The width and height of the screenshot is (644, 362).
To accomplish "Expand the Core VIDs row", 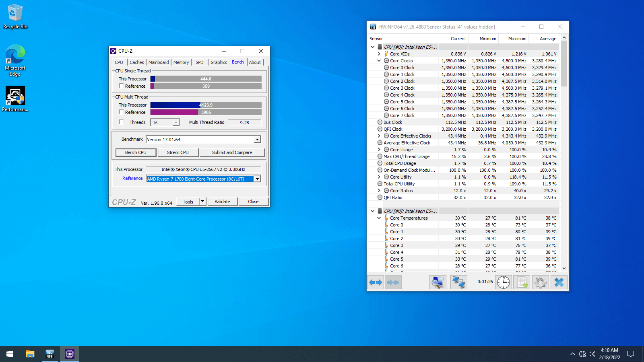I will point(379,54).
